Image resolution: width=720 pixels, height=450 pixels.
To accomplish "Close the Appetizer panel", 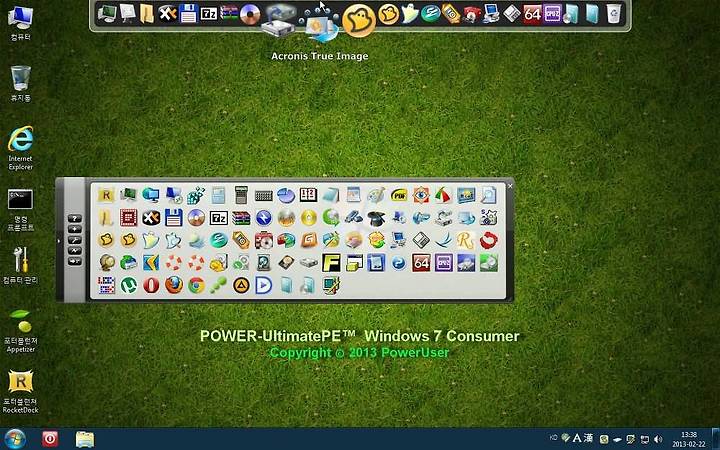I will (x=510, y=186).
